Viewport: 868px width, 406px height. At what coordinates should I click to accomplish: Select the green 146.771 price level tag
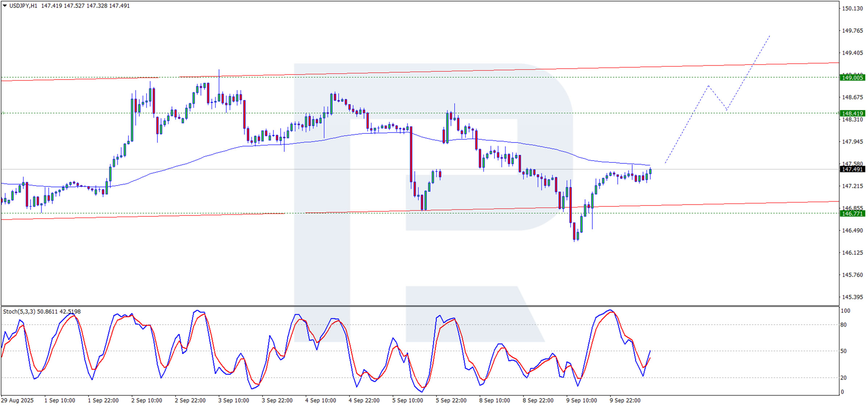click(852, 214)
